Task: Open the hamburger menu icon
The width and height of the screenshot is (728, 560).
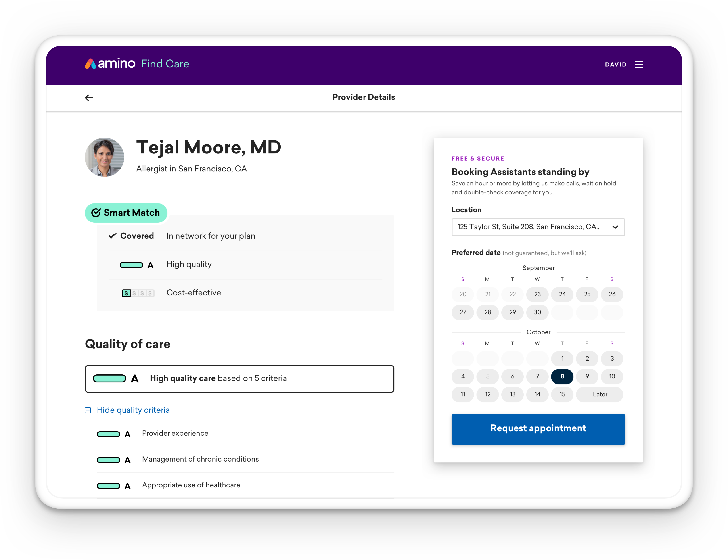Action: click(639, 64)
